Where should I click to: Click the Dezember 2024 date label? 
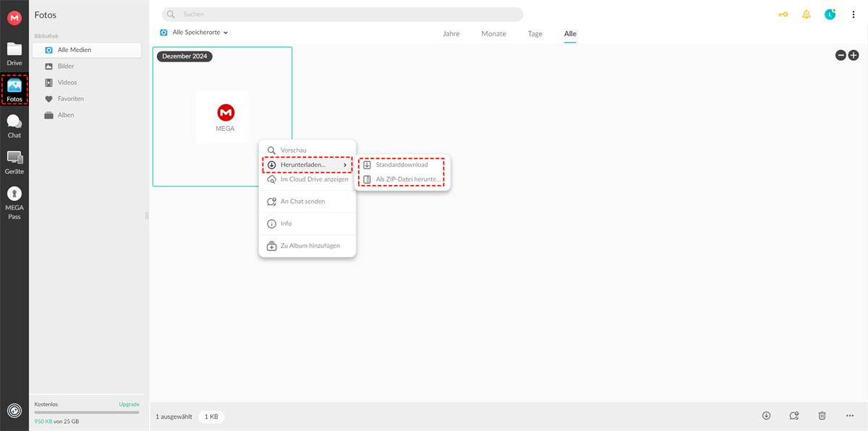pos(184,56)
